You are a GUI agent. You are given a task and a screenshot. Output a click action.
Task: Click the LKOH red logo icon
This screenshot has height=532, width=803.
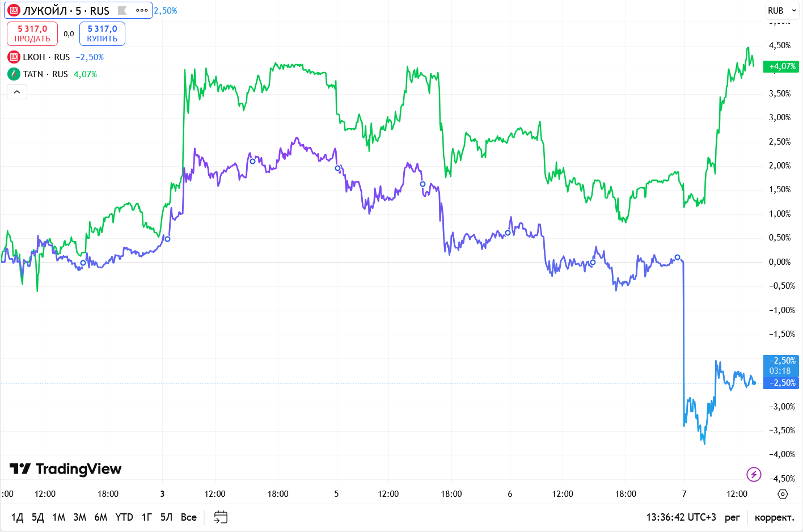click(x=14, y=57)
